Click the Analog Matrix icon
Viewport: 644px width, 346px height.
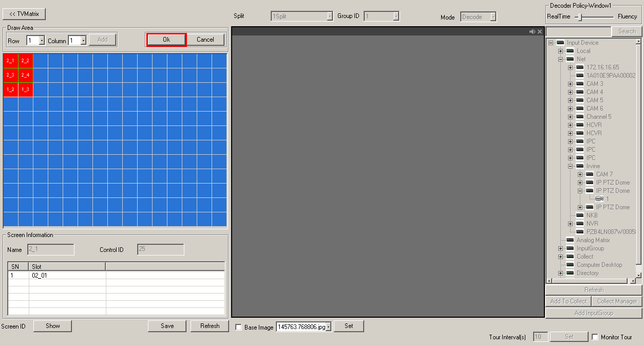click(570, 240)
